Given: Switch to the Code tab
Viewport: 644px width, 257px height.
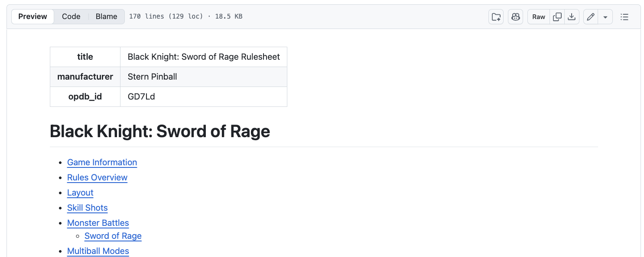Looking at the screenshot, I should (71, 16).
